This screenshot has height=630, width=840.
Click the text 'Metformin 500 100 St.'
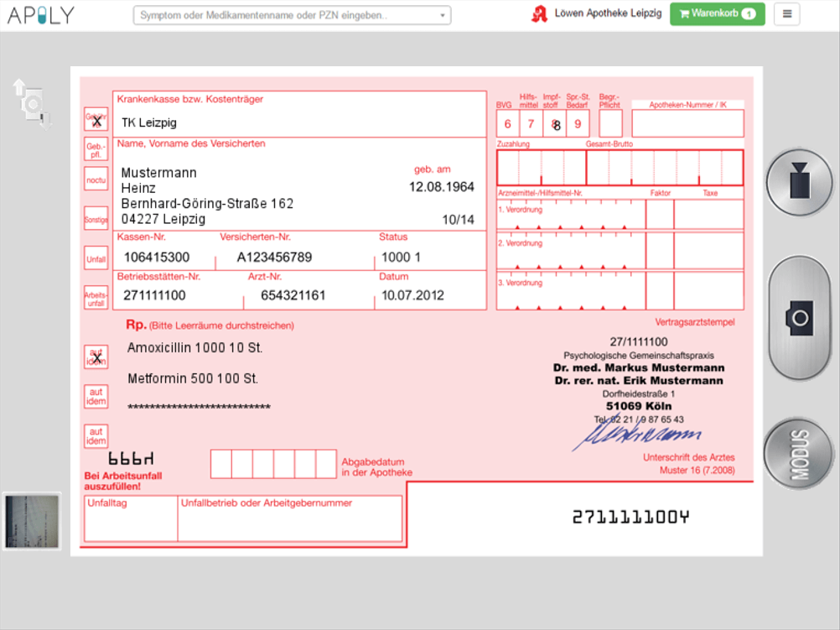[193, 378]
